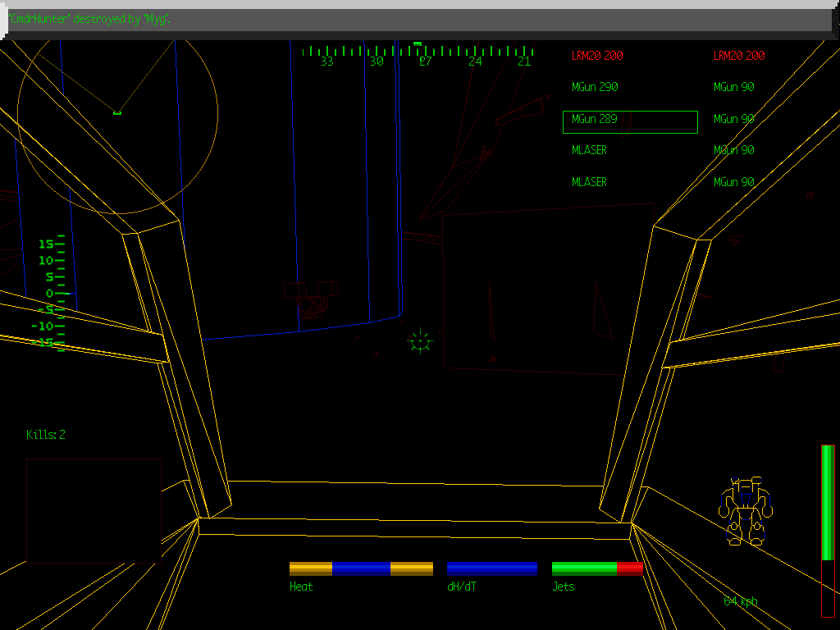Image resolution: width=840 pixels, height=630 pixels.
Task: Click the lower MLASER weapon entry
Action: click(x=589, y=182)
